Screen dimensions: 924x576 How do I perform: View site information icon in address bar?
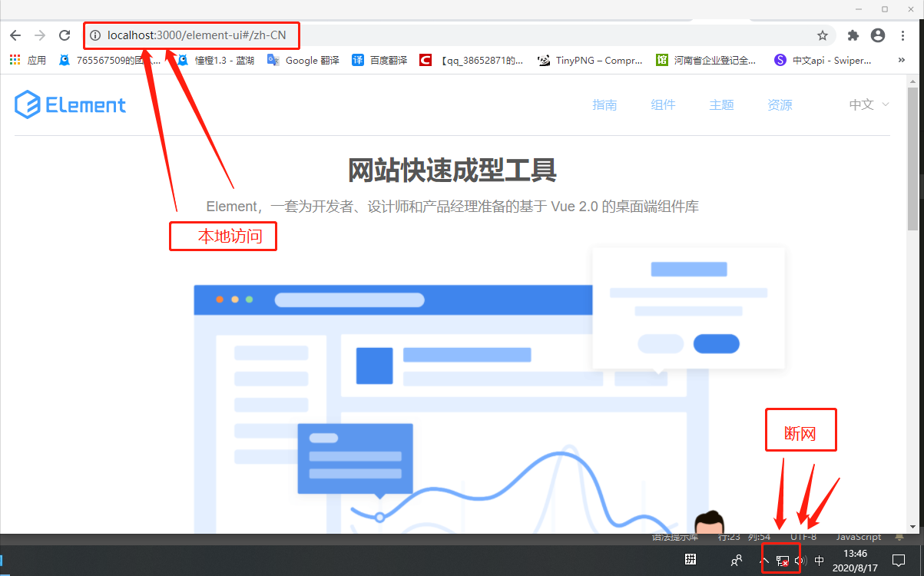[x=95, y=35]
